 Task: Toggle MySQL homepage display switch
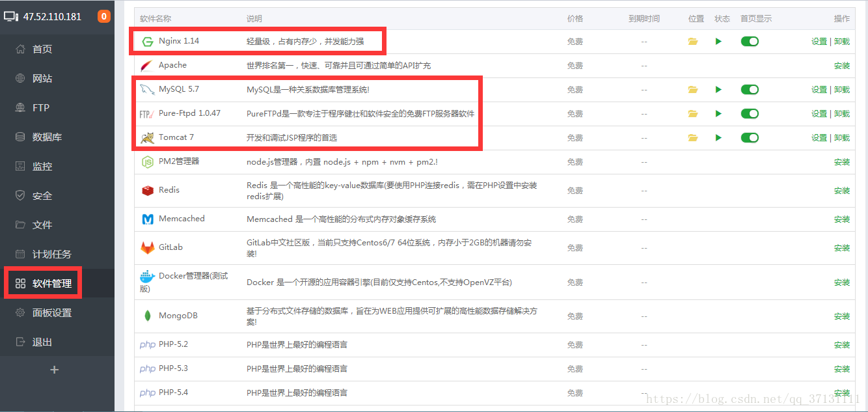coord(750,90)
